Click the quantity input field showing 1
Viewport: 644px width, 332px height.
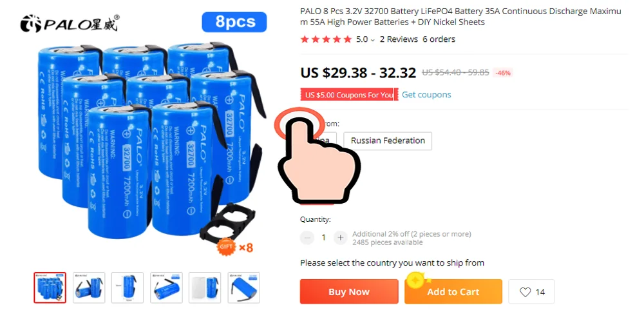click(324, 237)
